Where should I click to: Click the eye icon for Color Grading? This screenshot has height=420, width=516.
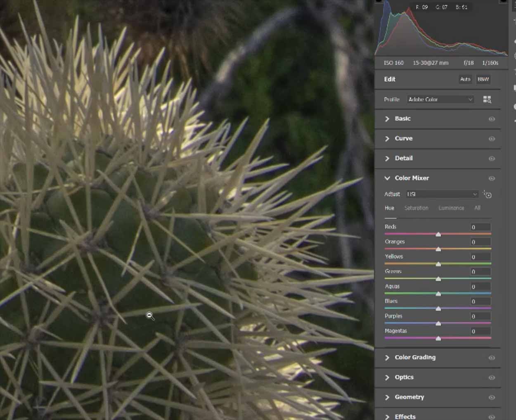tap(492, 358)
